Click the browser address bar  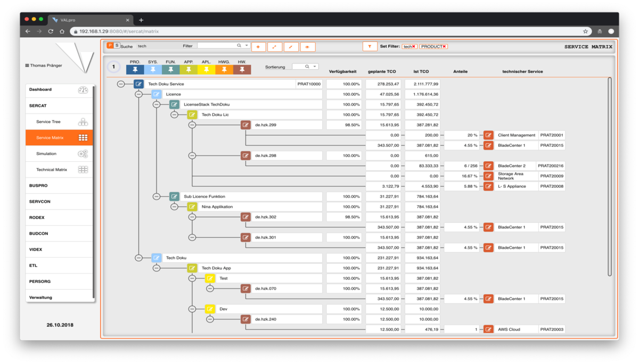[330, 31]
